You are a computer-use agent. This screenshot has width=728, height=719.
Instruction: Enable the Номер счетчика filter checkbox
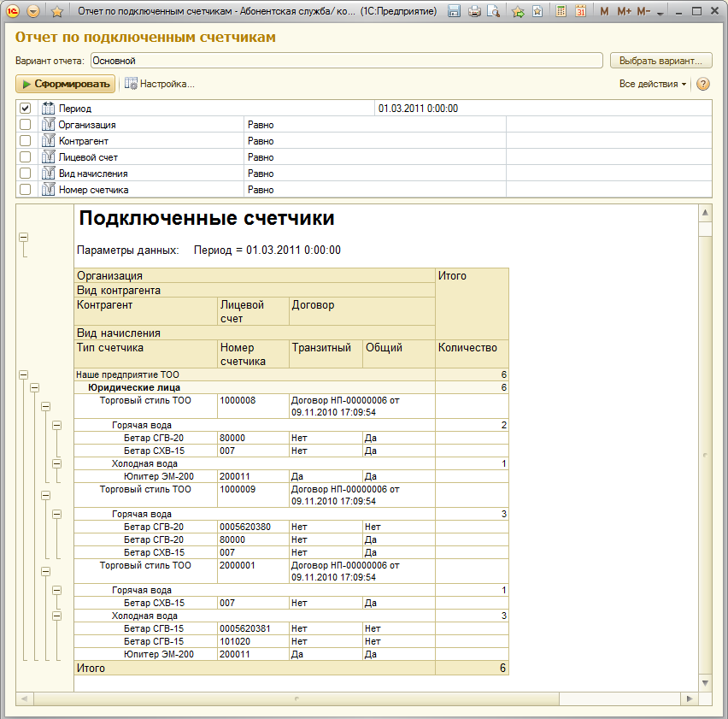26,190
